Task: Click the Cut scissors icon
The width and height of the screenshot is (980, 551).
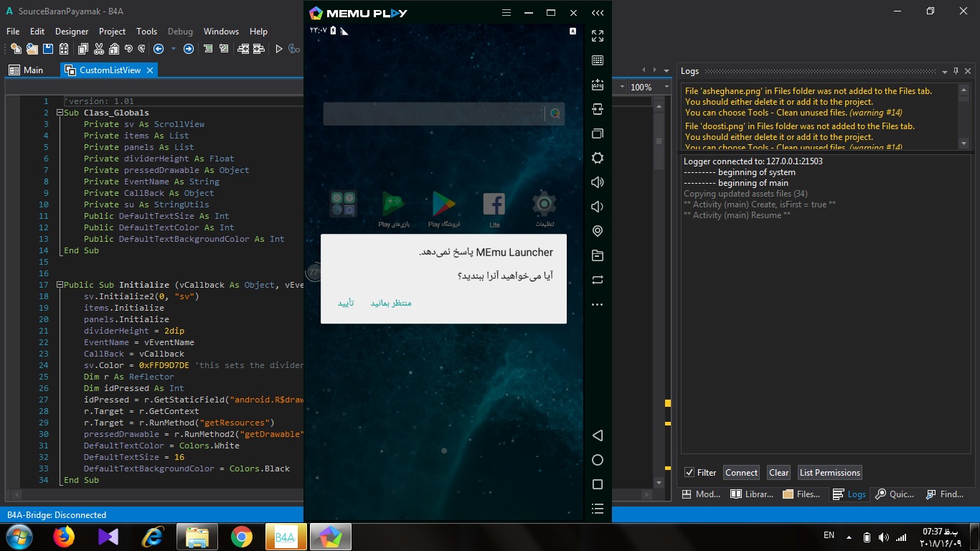Action: [x=98, y=49]
